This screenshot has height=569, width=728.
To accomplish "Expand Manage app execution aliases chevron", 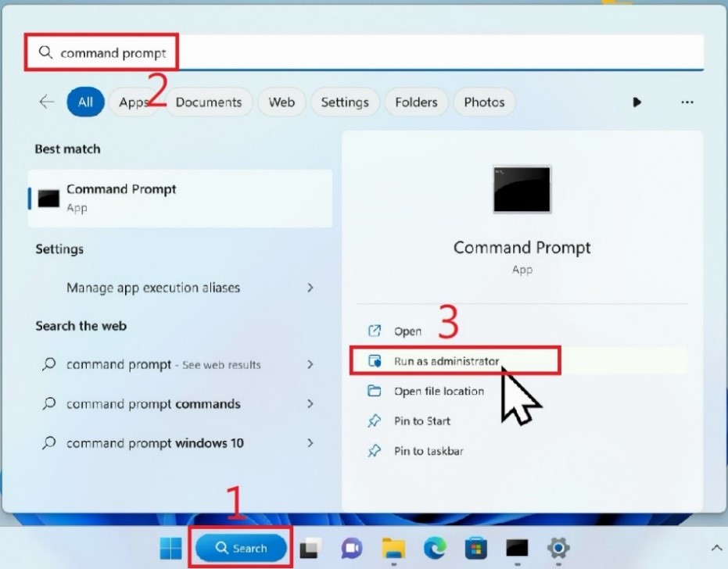I will point(310,288).
